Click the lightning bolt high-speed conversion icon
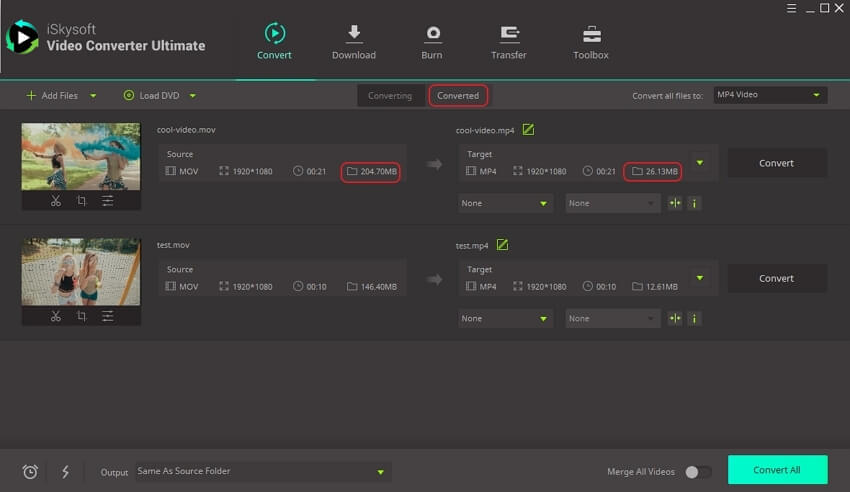The image size is (850, 492). (65, 471)
